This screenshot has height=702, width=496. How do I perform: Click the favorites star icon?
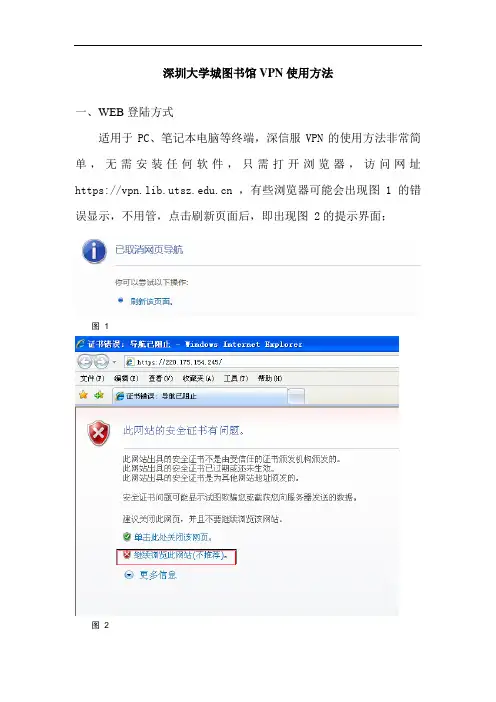click(83, 395)
